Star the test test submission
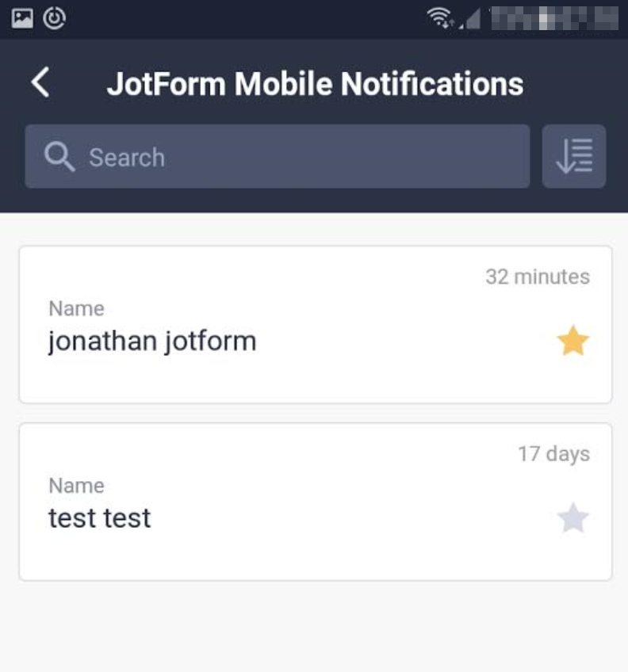The image size is (628, 672). [x=572, y=519]
